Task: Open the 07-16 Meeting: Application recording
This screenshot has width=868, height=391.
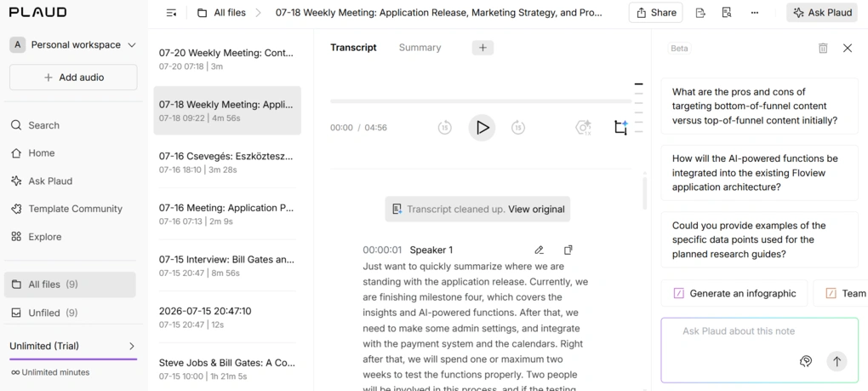Action: pyautogui.click(x=227, y=214)
